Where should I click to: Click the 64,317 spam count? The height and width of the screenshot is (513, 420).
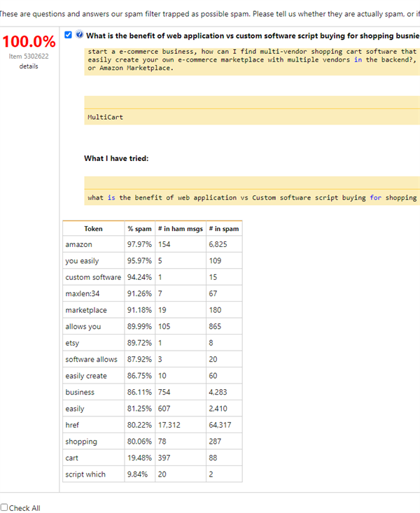click(x=220, y=425)
